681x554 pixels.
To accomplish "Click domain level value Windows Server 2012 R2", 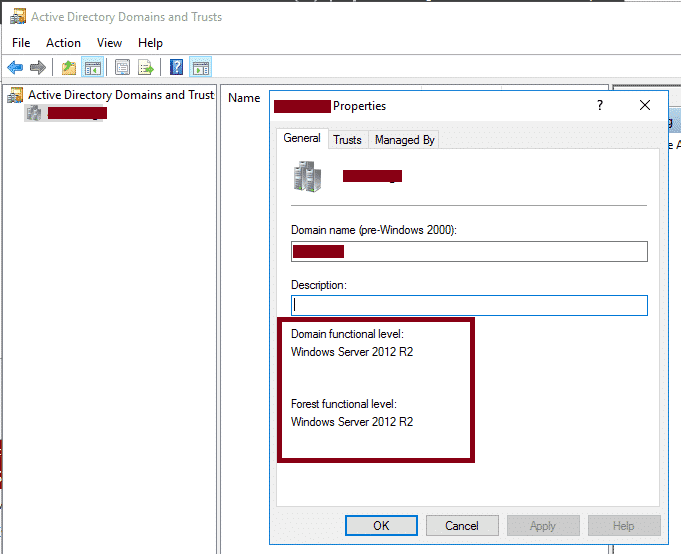I will tap(352, 352).
